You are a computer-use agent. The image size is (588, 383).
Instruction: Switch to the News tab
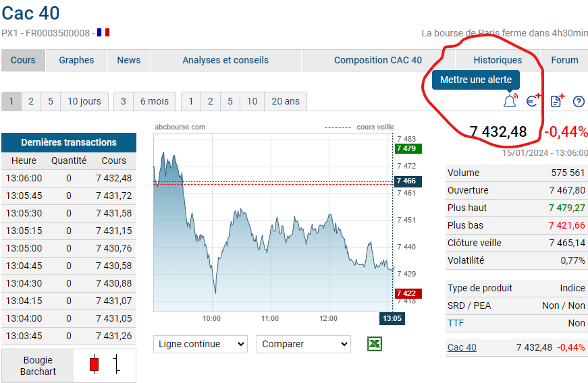point(129,60)
